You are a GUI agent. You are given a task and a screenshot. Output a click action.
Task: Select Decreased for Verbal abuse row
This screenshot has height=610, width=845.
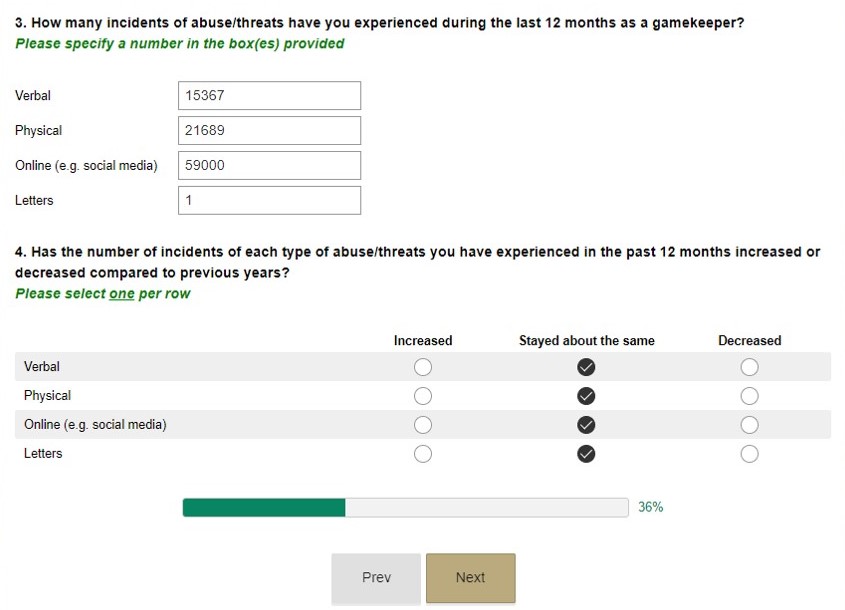click(750, 367)
